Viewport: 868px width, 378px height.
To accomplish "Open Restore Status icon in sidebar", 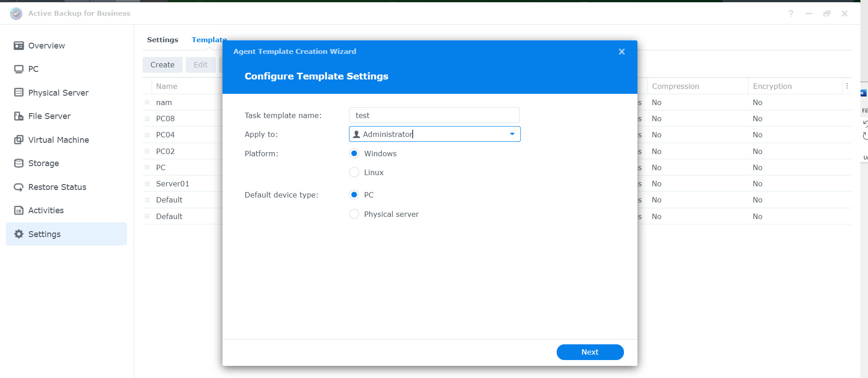I will coord(18,187).
